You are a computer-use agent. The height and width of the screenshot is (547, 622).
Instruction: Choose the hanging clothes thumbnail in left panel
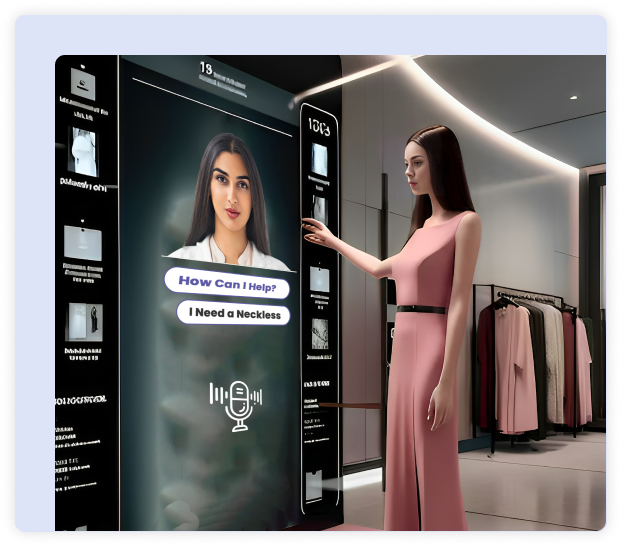[85, 322]
